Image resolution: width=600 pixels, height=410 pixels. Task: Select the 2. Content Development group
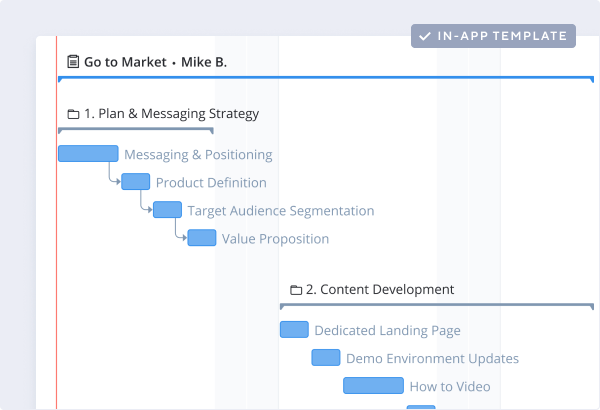pos(380,289)
